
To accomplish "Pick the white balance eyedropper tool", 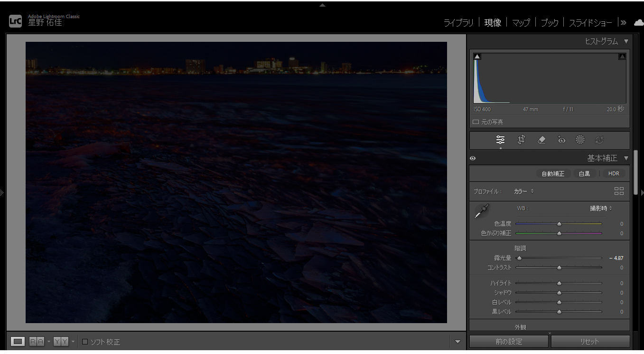I will coord(482,211).
